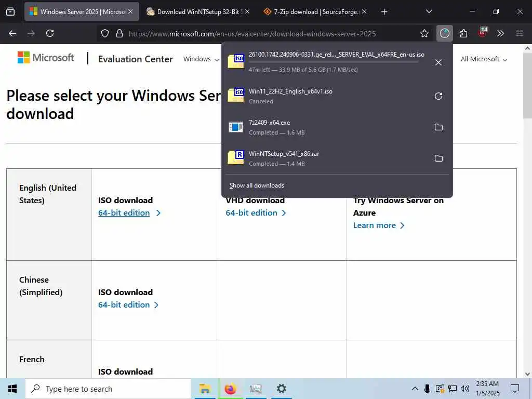Retry the Win11_22H2 iso download

point(438,96)
